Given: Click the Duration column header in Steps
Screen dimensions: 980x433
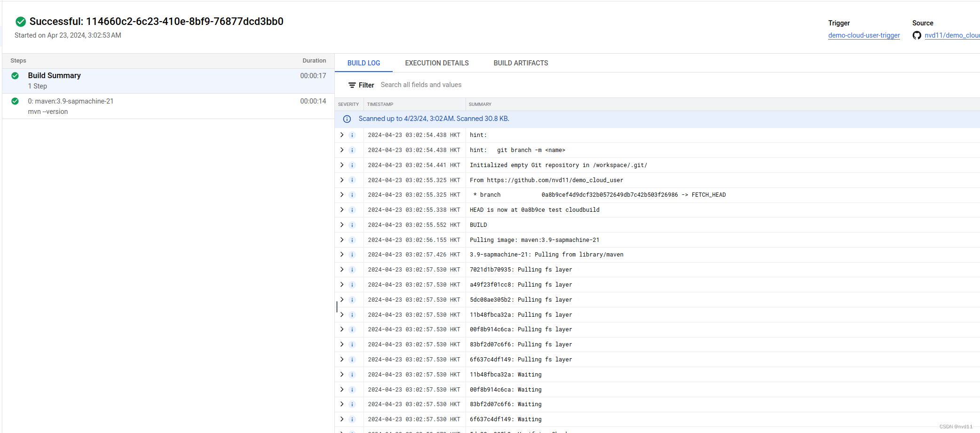Looking at the screenshot, I should click(x=314, y=61).
